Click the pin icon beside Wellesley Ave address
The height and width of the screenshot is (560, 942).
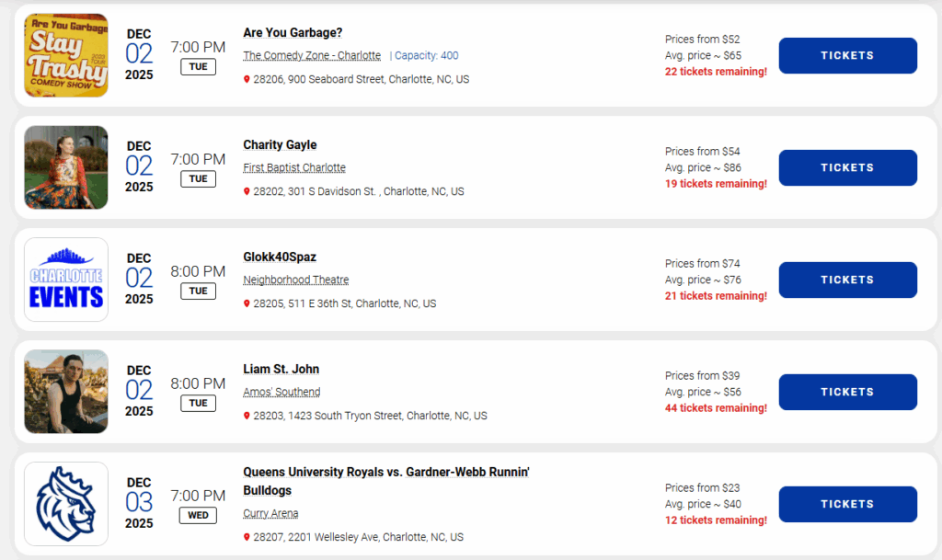[x=247, y=538]
